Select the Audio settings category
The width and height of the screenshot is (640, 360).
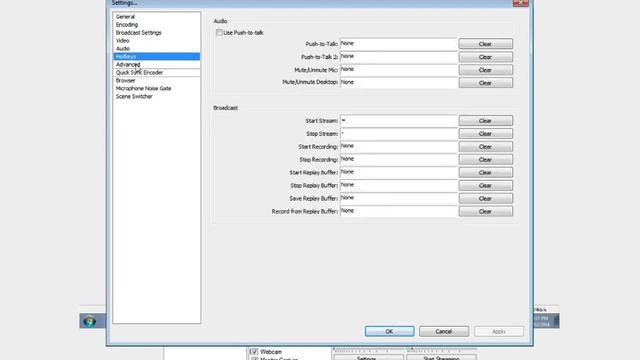[x=156, y=49]
